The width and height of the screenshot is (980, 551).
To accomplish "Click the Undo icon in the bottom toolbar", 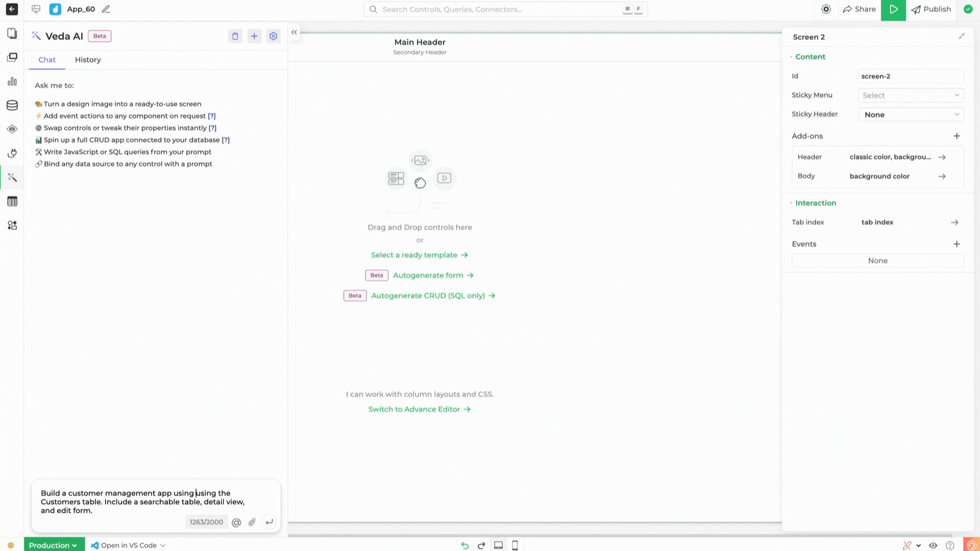I will [x=464, y=545].
